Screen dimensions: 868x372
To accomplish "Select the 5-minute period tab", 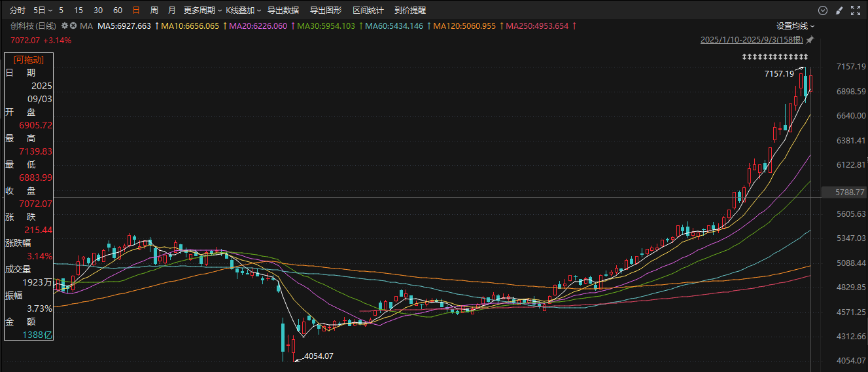I will 61,10.
